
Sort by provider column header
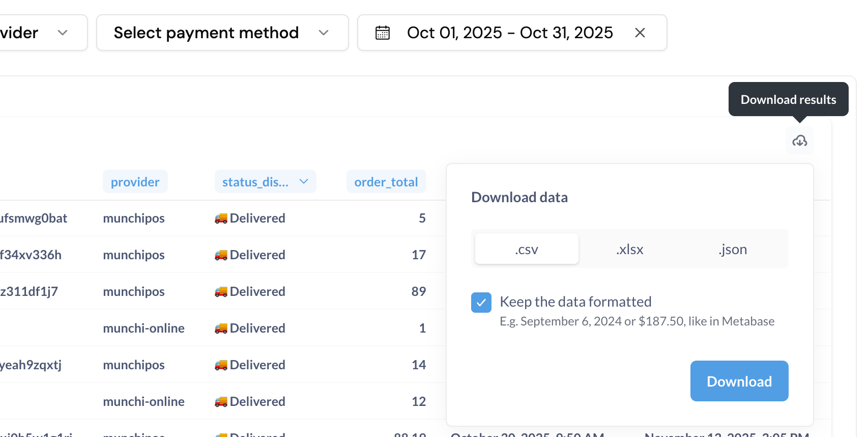click(x=135, y=182)
